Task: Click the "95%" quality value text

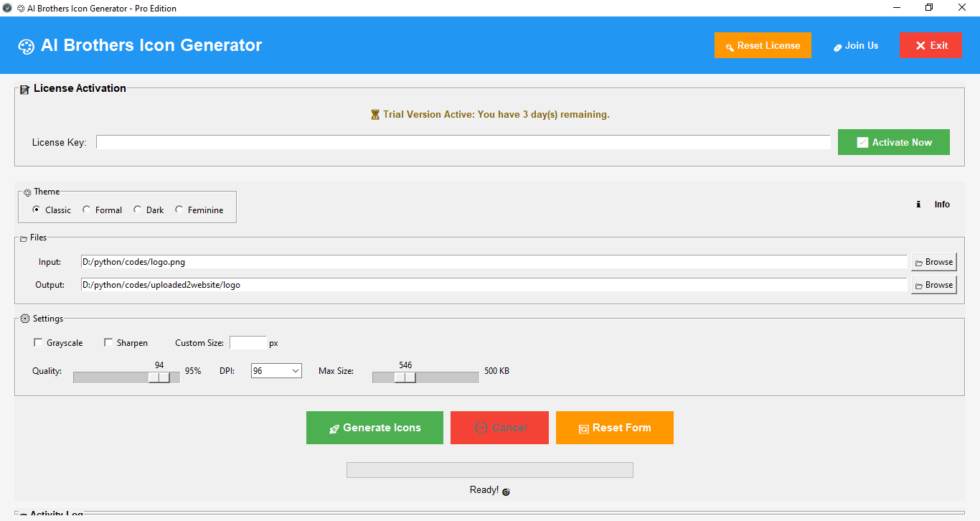Action: [193, 371]
